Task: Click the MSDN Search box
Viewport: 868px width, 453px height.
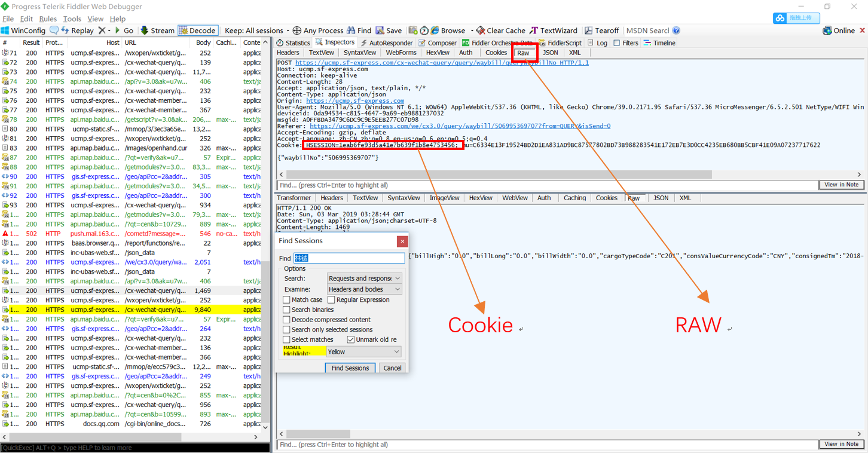Action: pyautogui.click(x=647, y=30)
